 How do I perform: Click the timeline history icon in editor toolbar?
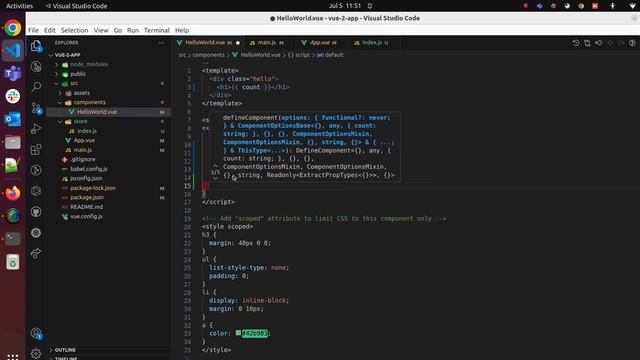point(576,43)
